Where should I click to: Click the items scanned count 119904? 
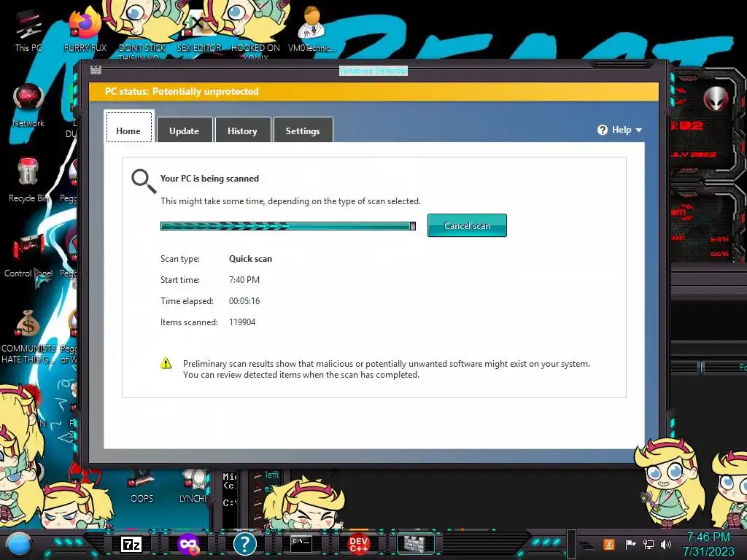click(242, 322)
